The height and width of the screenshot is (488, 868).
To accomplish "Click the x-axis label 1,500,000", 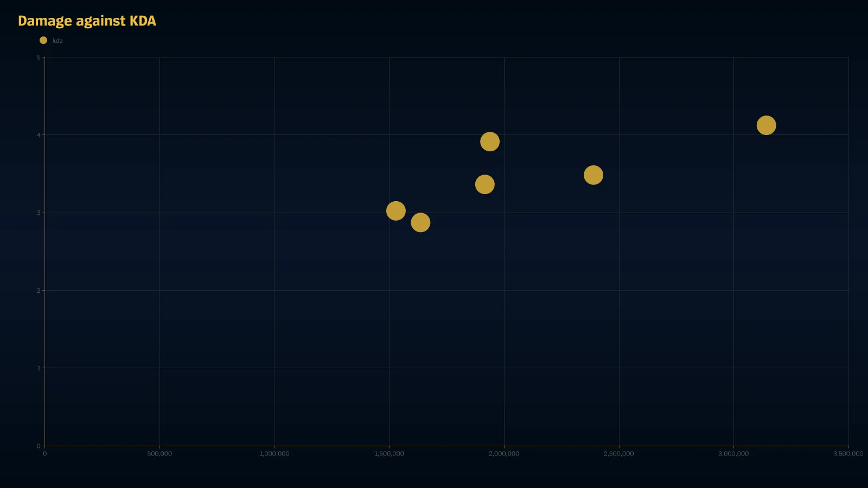I will tap(389, 454).
